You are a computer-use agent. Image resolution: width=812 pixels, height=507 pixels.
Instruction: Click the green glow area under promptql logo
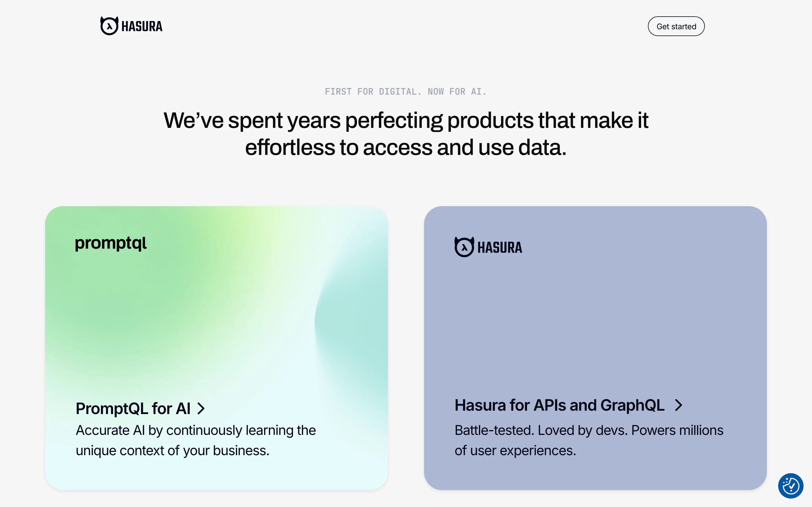(134, 302)
